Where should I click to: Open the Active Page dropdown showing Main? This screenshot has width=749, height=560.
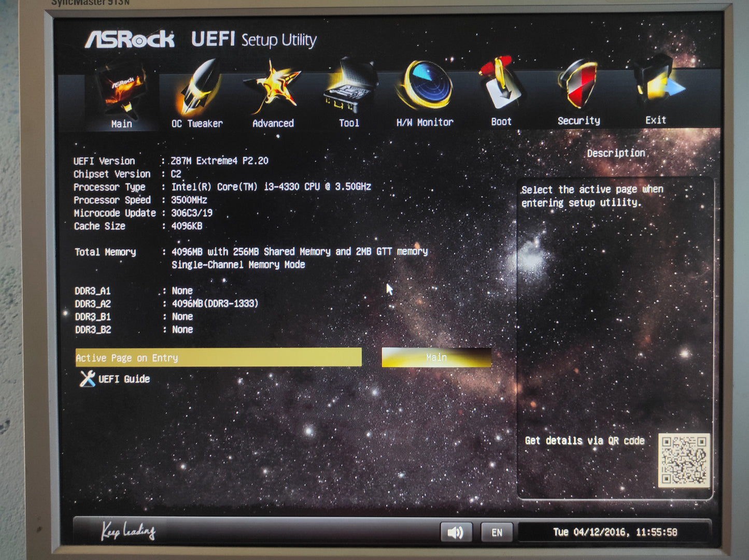[x=436, y=357]
